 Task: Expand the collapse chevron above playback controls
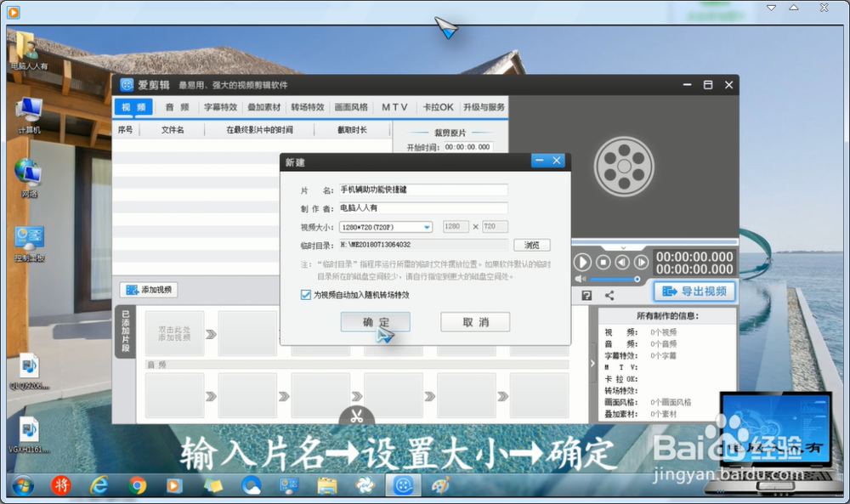coord(623,247)
